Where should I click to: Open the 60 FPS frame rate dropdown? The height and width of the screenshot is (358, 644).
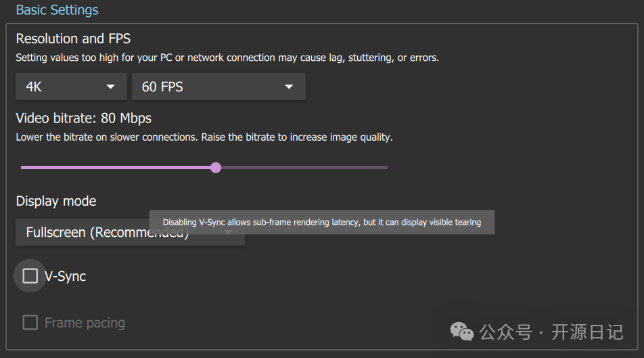pos(218,87)
